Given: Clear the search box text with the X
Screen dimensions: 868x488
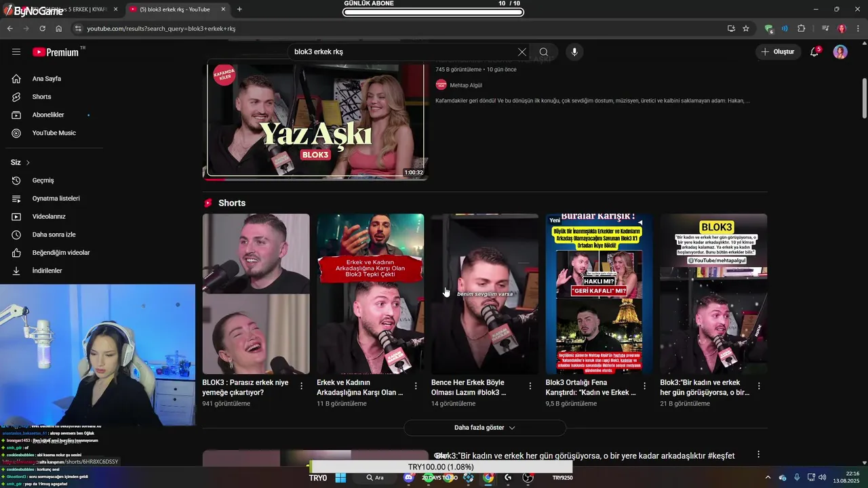Looking at the screenshot, I should tap(521, 52).
